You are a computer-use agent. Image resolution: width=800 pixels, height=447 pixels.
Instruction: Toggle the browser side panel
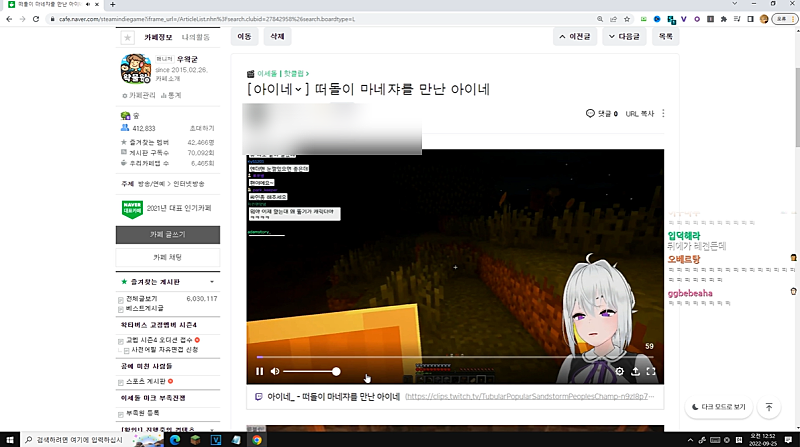pos(750,19)
